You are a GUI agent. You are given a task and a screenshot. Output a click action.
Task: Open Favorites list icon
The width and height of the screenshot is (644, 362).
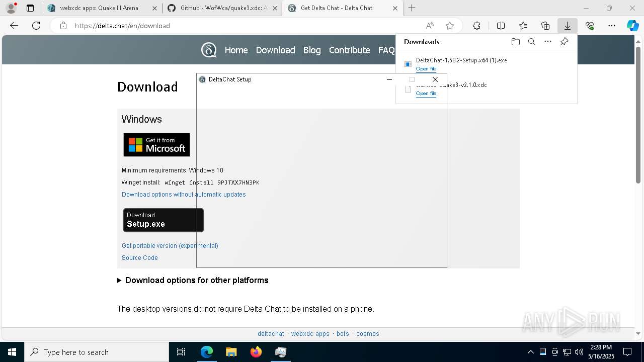[523, 26]
